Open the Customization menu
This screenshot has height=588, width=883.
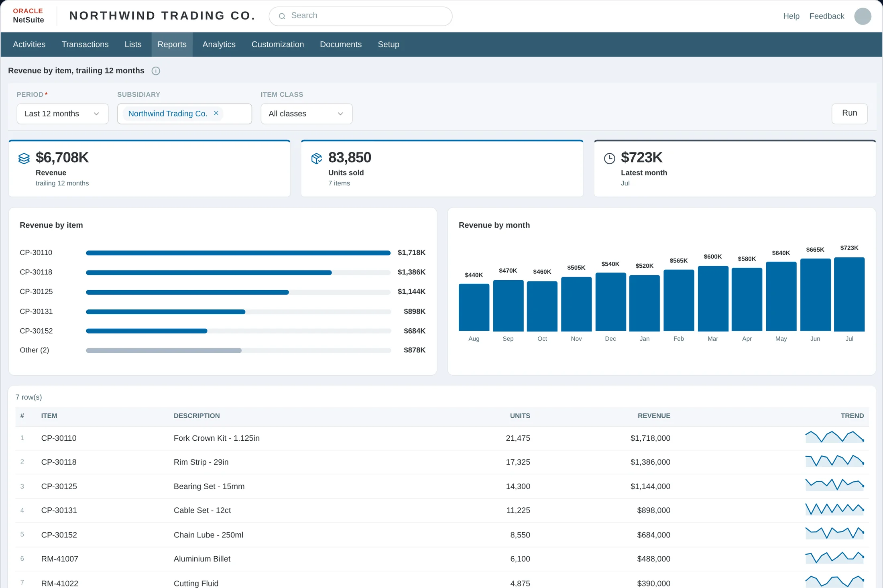coord(278,45)
